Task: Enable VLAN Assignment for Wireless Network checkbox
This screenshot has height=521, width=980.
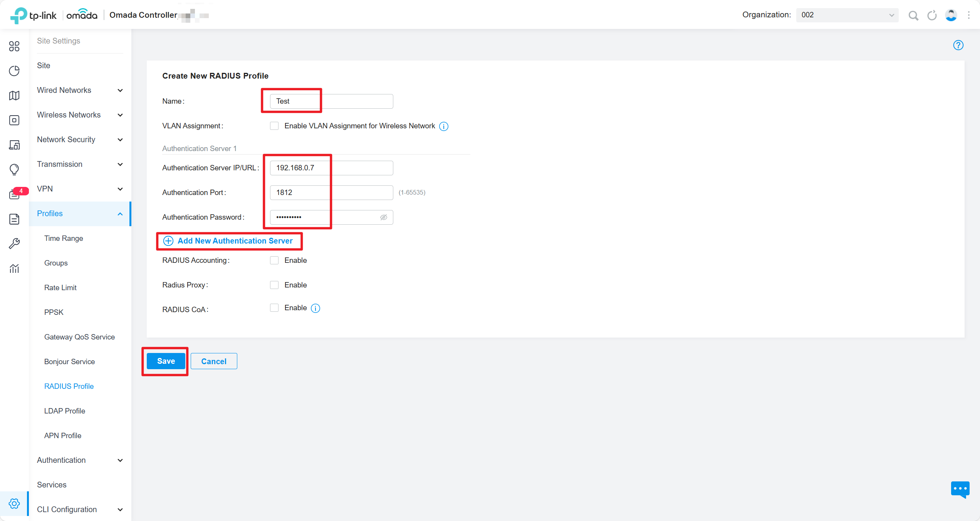Action: (274, 126)
